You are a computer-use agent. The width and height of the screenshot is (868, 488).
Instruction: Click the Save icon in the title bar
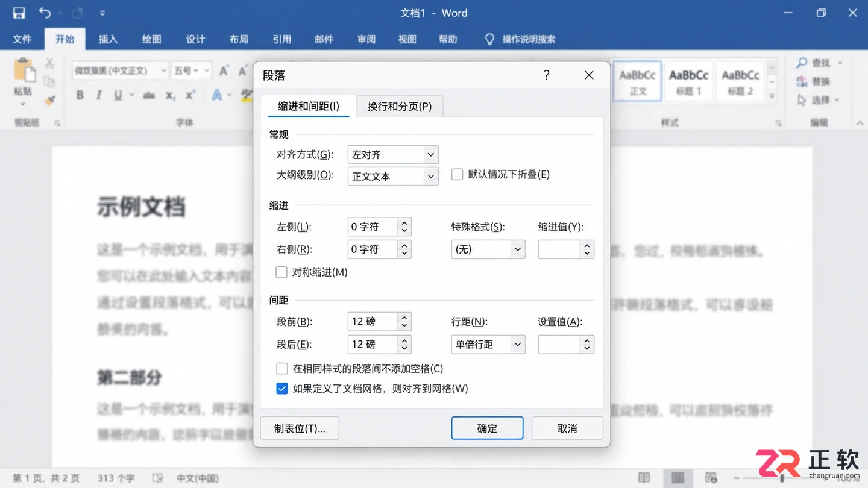pos(19,13)
